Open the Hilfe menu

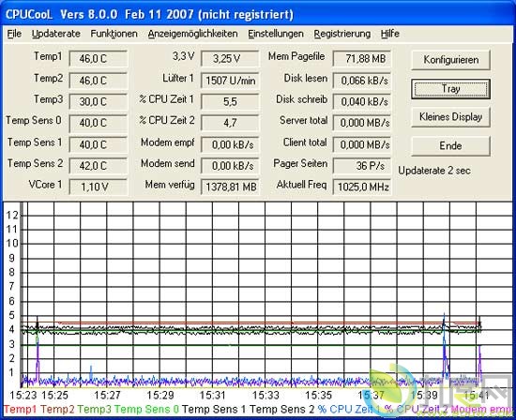[x=390, y=34]
